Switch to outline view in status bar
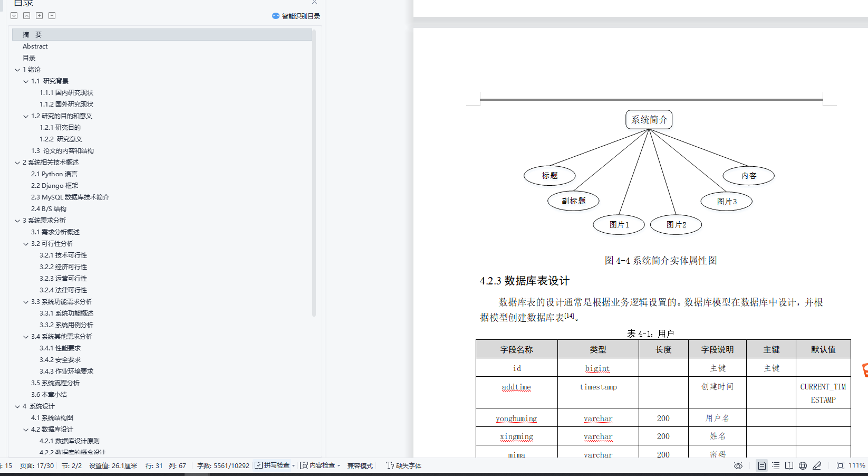This screenshot has width=868, height=476. click(776, 465)
